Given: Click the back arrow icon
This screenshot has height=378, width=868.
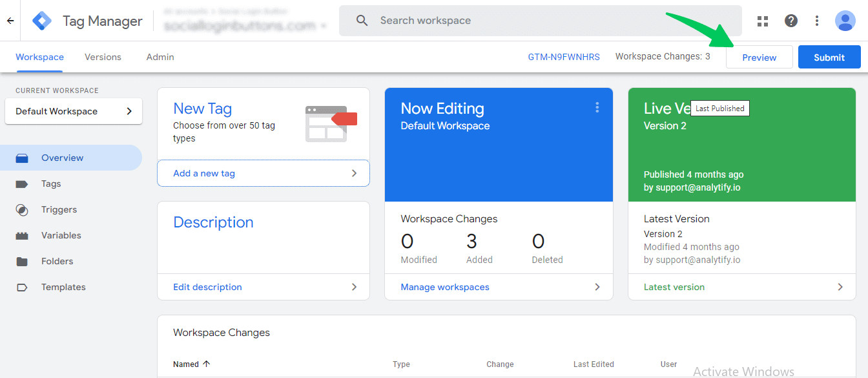Looking at the screenshot, I should pyautogui.click(x=10, y=21).
